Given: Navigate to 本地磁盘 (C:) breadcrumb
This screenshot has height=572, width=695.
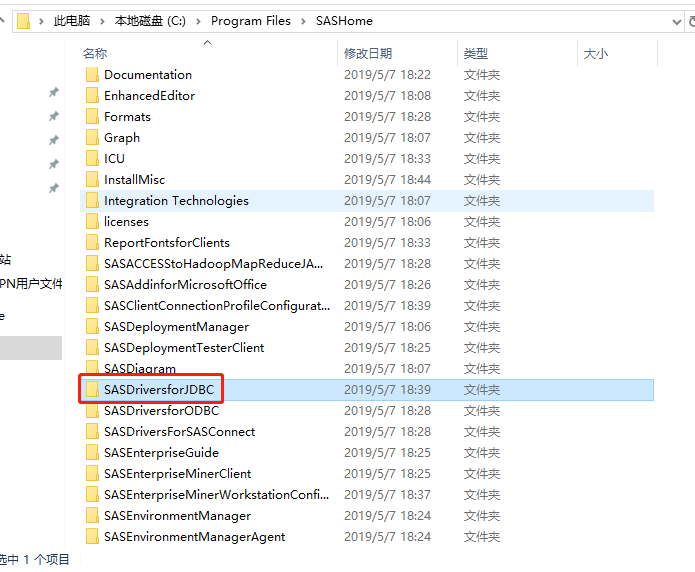Looking at the screenshot, I should 150,21.
